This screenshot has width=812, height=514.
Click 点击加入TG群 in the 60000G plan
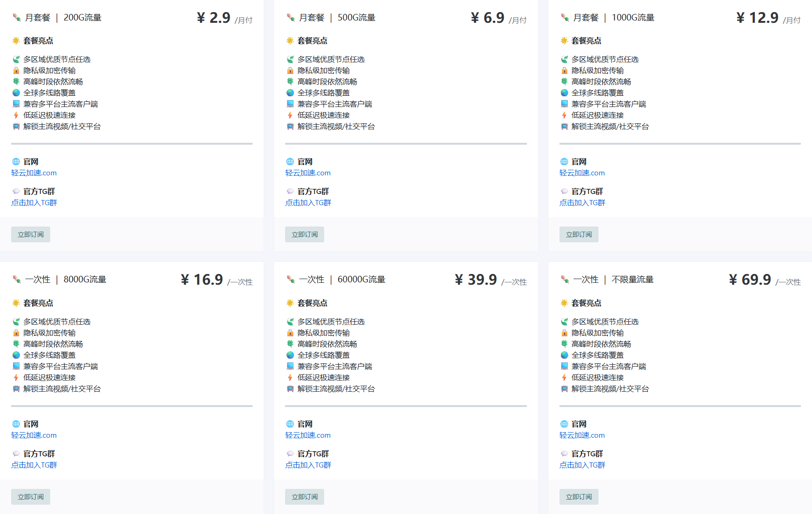pyautogui.click(x=308, y=465)
